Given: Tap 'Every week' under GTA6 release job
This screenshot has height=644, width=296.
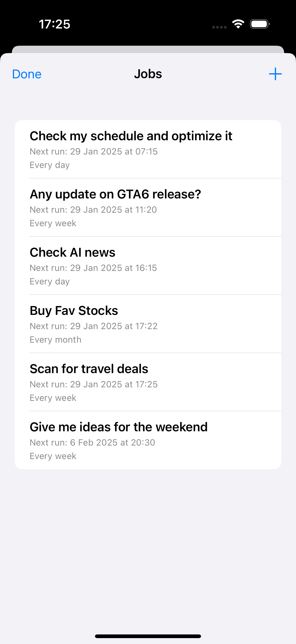Looking at the screenshot, I should (53, 223).
